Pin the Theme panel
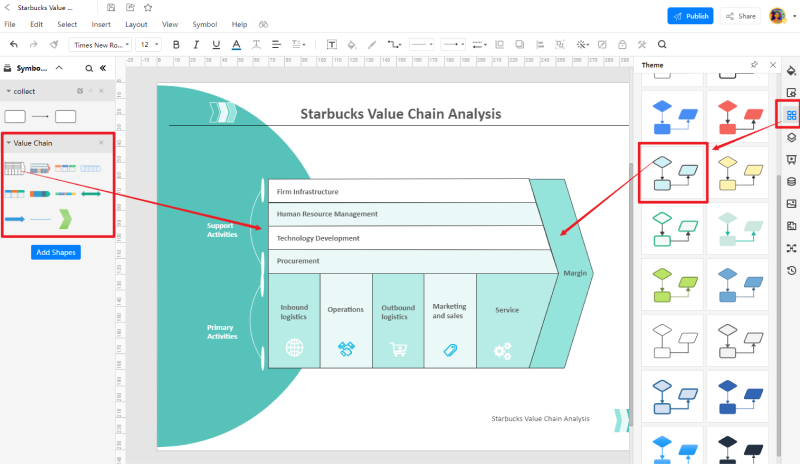800x464 pixels. 754,65
